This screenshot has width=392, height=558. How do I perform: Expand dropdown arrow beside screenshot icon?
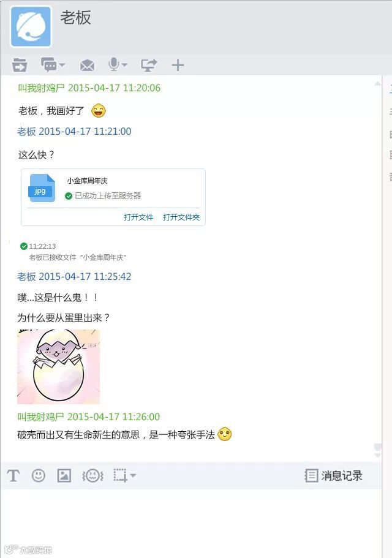click(x=133, y=475)
